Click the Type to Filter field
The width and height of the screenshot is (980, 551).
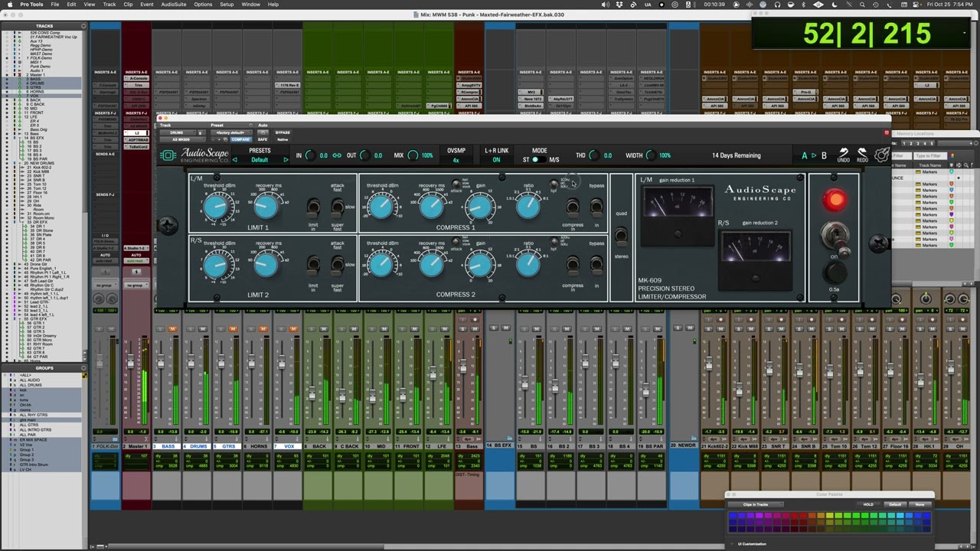929,156
